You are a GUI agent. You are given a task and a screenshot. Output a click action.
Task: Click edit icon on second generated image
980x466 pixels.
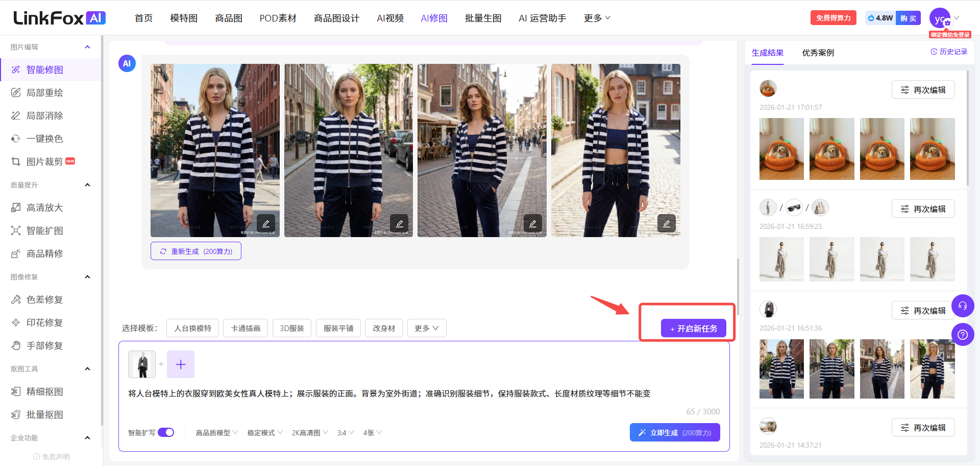399,223
